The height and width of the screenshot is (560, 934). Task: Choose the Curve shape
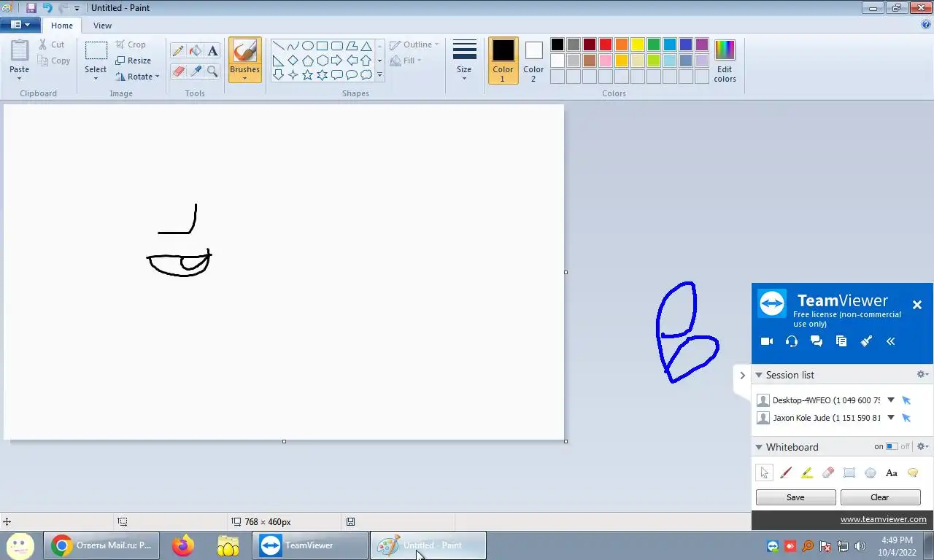point(293,45)
